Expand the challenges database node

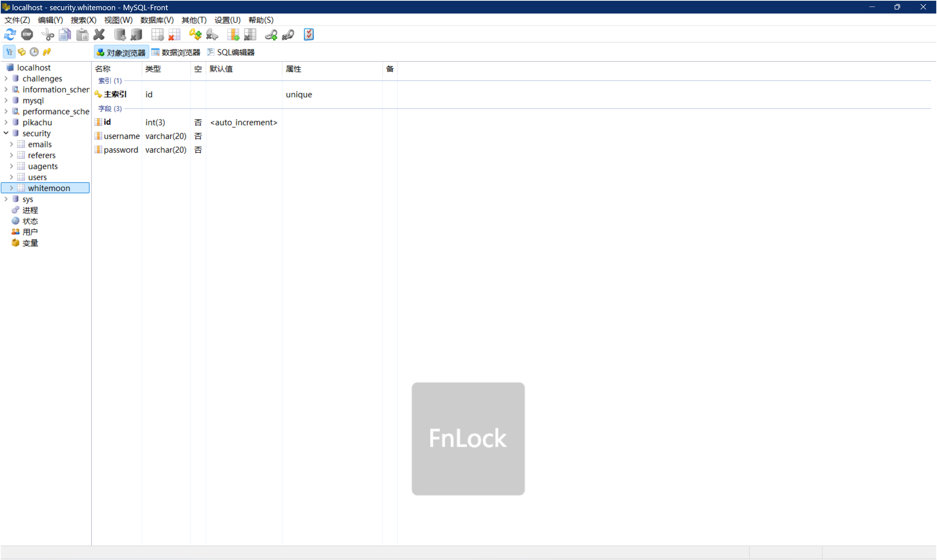6,79
